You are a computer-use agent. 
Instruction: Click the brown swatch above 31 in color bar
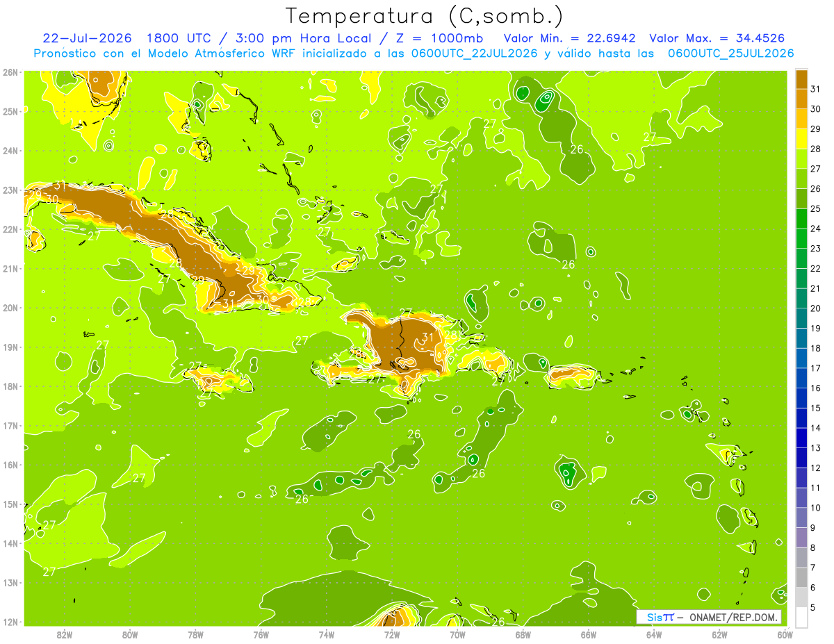[801, 79]
